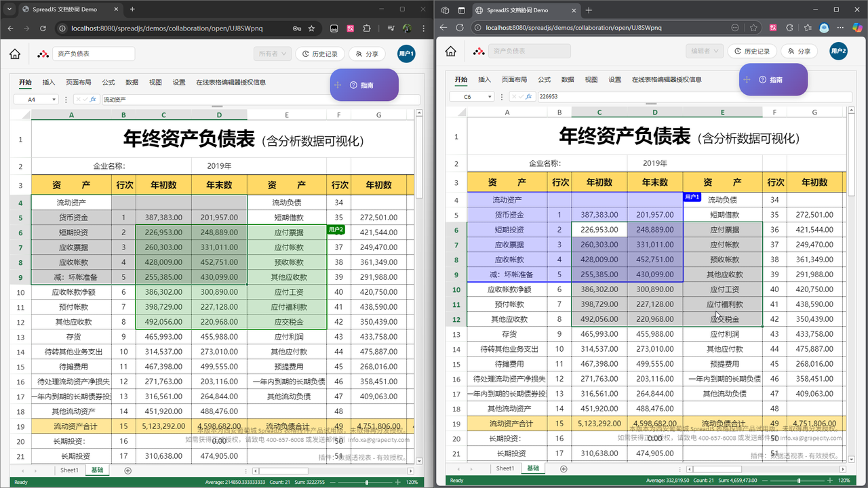868x488 pixels.
Task: Expand the A4 name box dropdown
Action: pyautogui.click(x=52, y=100)
